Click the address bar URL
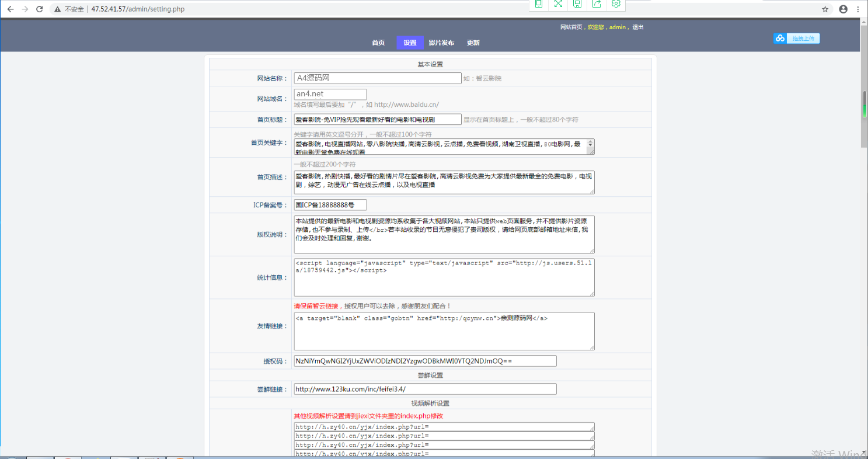 138,9
